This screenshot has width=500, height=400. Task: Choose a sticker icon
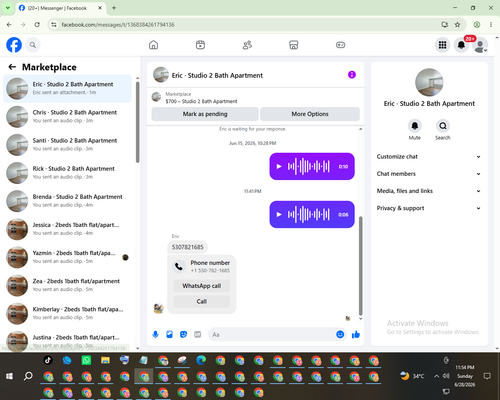click(183, 334)
